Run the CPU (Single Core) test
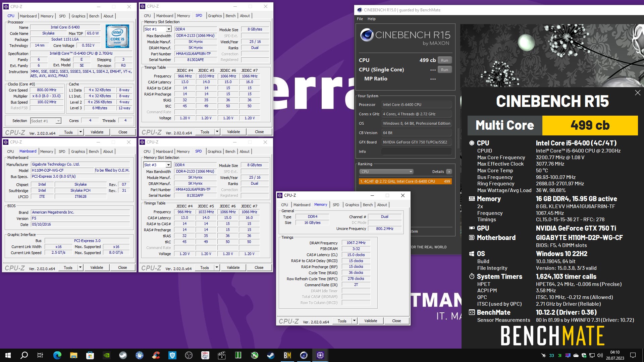 coord(444,70)
